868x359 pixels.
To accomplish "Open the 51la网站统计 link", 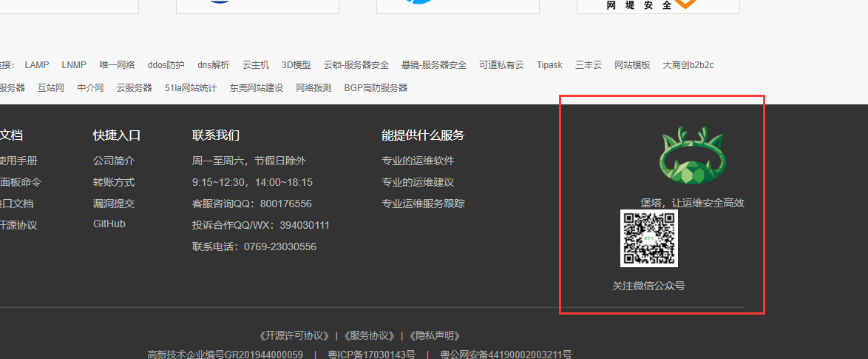I will click(x=191, y=87).
